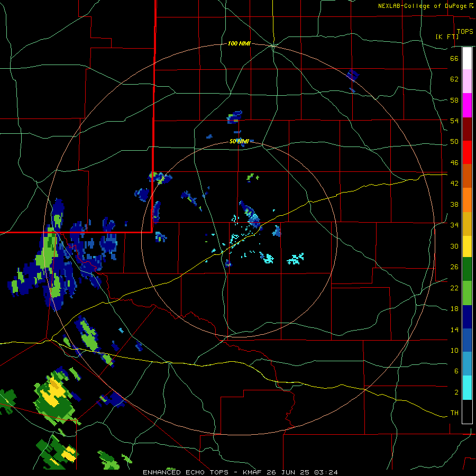The image size is (476, 476).
Task: Select the dark red (maroon) legend swatch
Action: click(467, 129)
